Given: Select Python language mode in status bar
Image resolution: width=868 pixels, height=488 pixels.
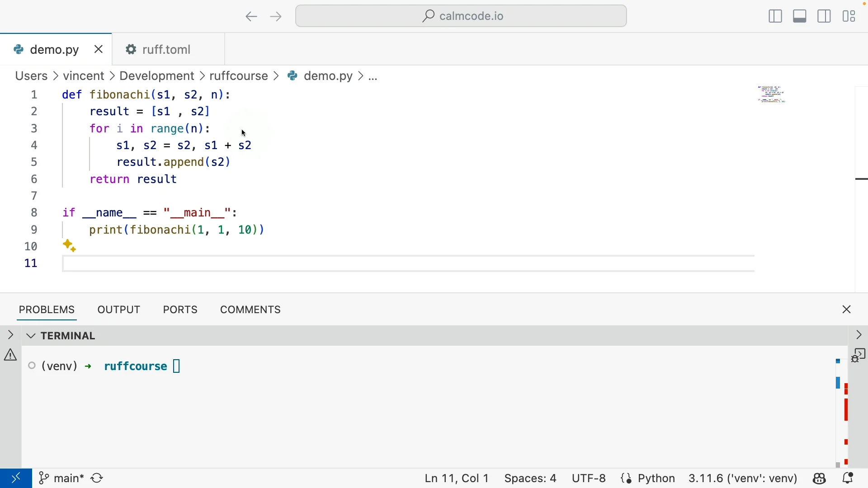Looking at the screenshot, I should tap(656, 478).
